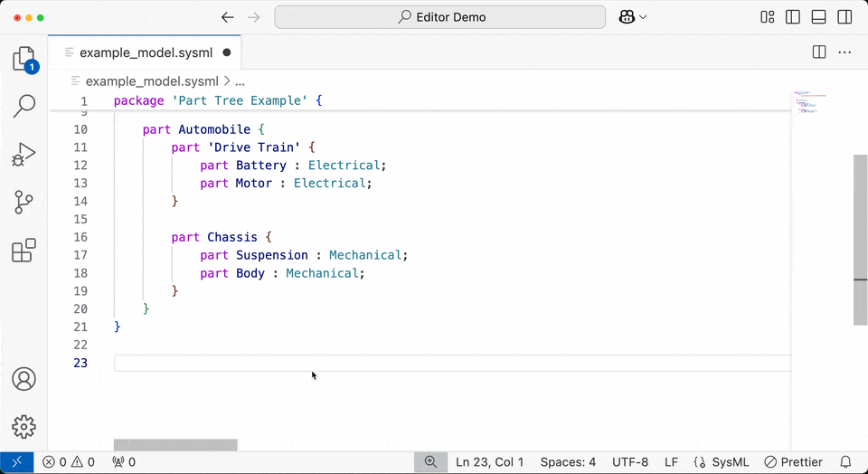
Task: Click Ln 23, Col 1 in status bar
Action: pyautogui.click(x=490, y=462)
